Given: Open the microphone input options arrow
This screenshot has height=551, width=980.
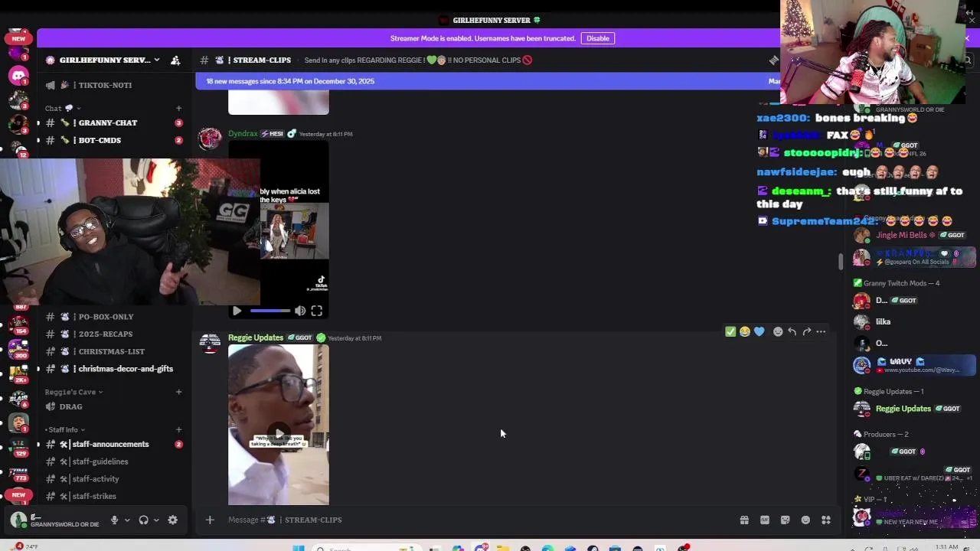Looking at the screenshot, I should point(126,520).
